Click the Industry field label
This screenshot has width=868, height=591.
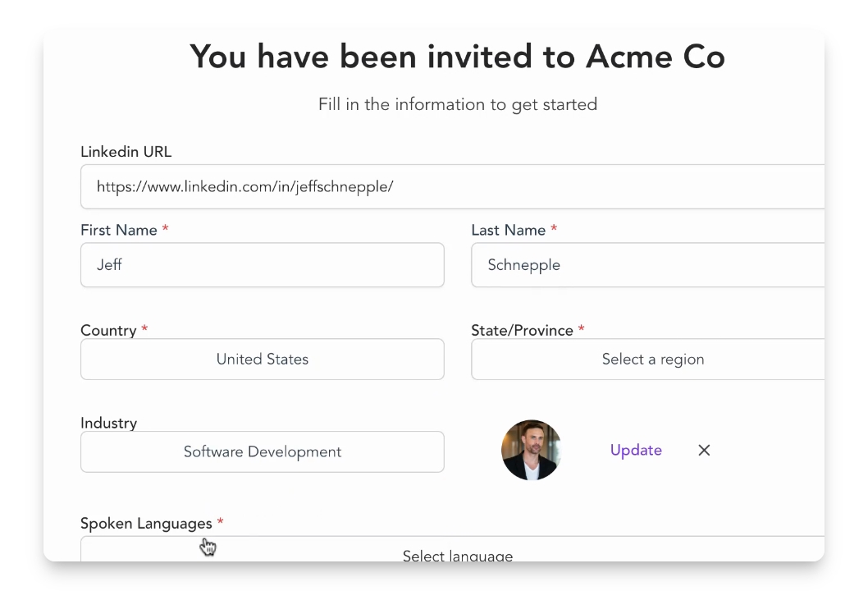click(x=108, y=424)
